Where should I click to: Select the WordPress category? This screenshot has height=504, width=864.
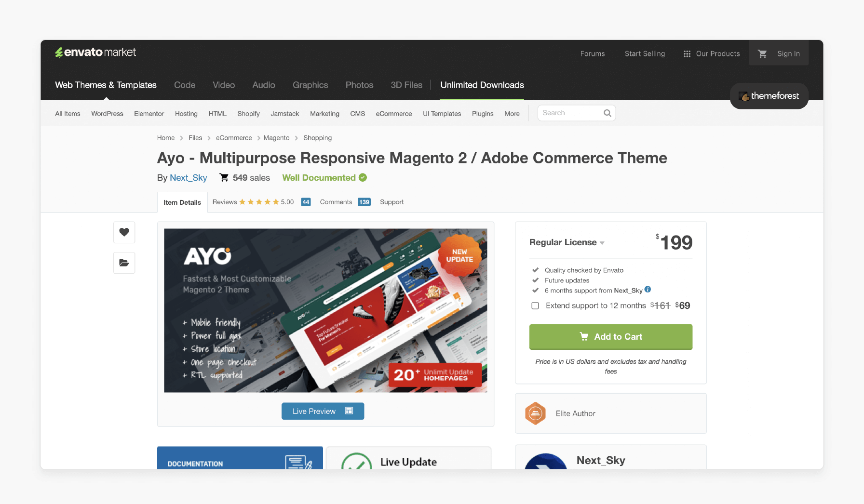[107, 114]
